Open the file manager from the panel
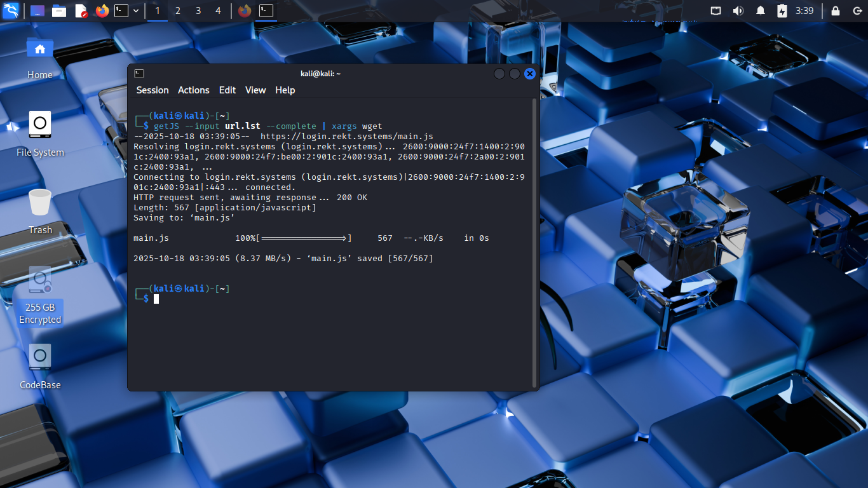 [x=59, y=11]
